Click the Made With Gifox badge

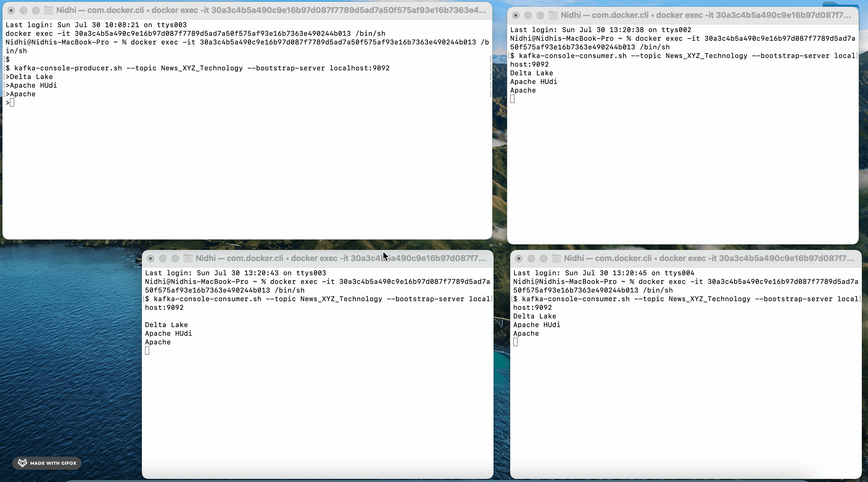click(x=47, y=463)
